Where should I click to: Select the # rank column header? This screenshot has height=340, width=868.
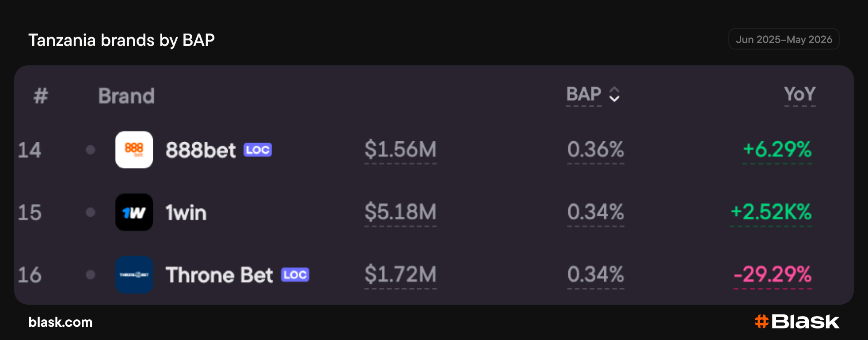pos(41,96)
